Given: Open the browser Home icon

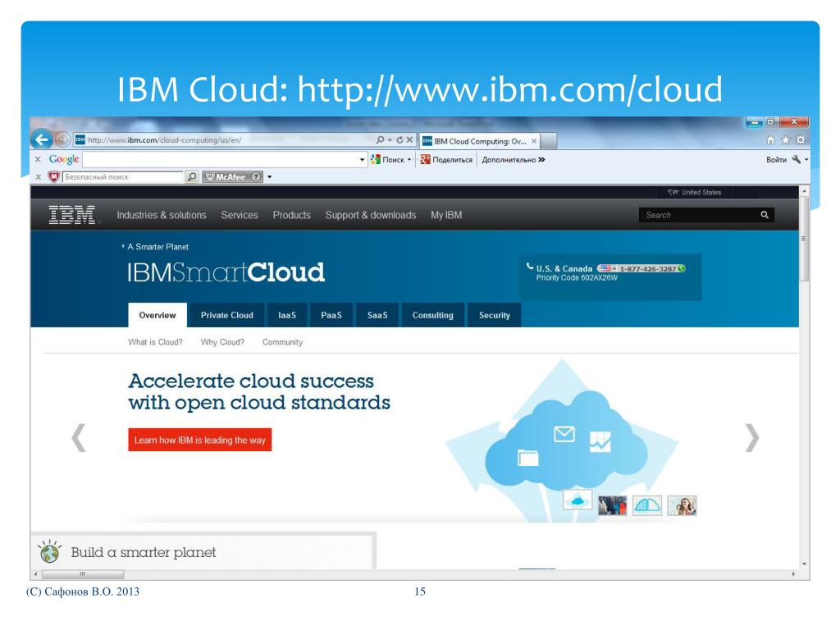Looking at the screenshot, I should click(770, 140).
